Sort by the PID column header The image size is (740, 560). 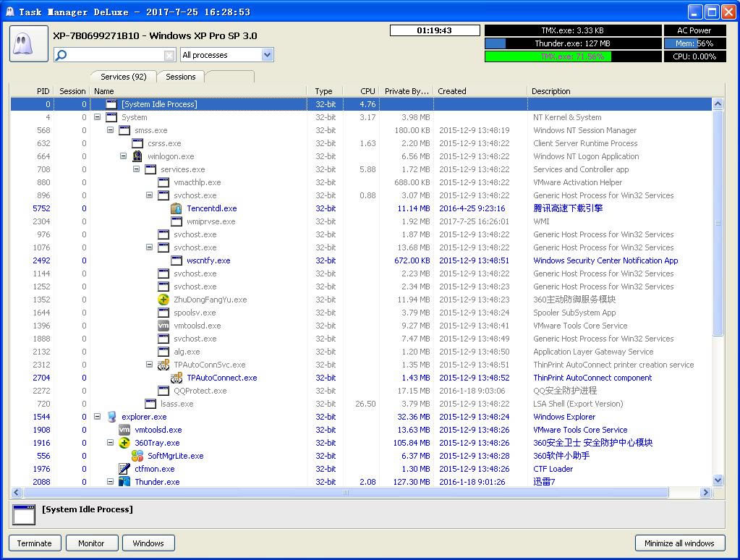pyautogui.click(x=31, y=91)
